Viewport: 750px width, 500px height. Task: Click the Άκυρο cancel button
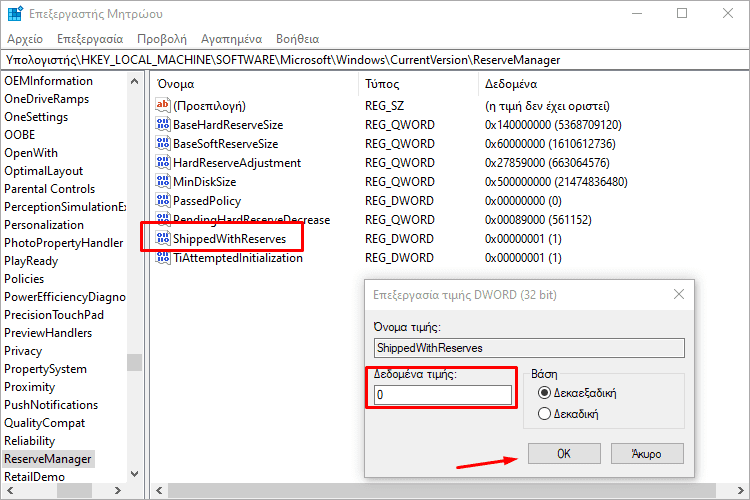(647, 453)
